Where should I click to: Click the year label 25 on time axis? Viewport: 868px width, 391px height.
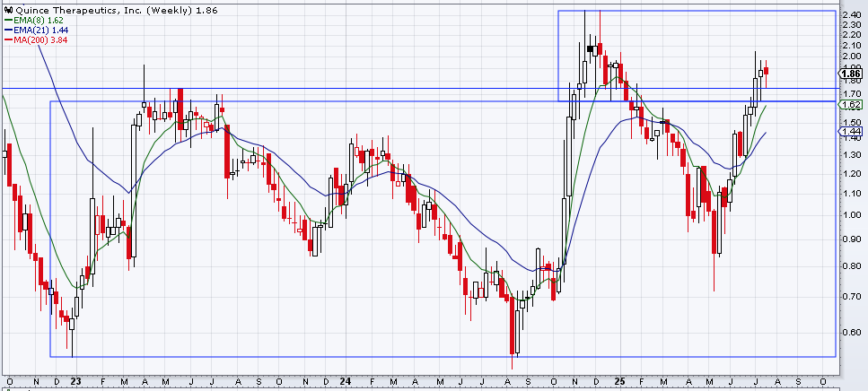point(620,382)
